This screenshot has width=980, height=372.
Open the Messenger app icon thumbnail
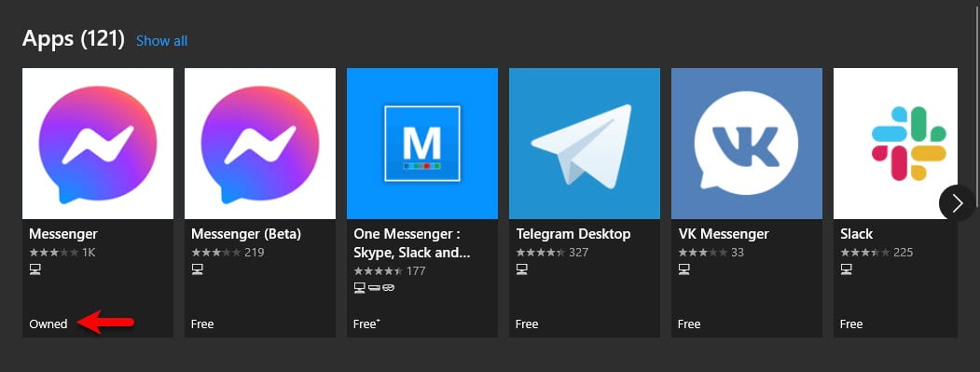pyautogui.click(x=98, y=144)
